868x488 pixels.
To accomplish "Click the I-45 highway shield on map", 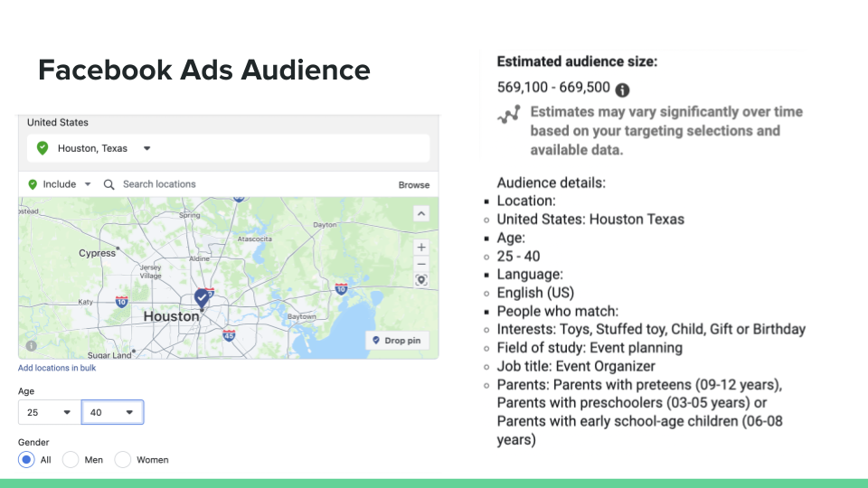I will [x=229, y=334].
